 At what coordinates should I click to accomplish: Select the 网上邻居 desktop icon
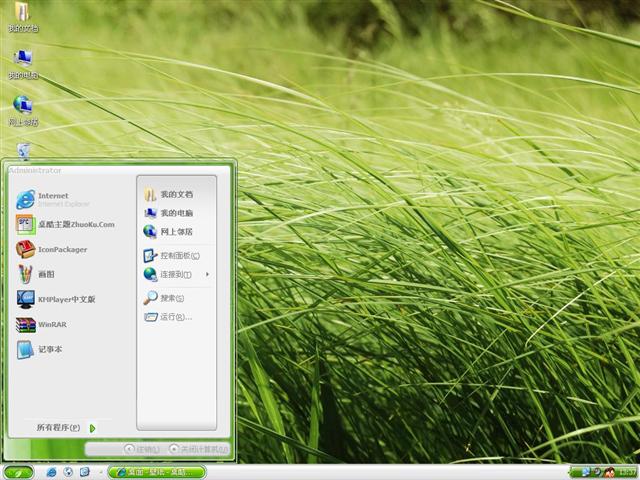coord(22,110)
